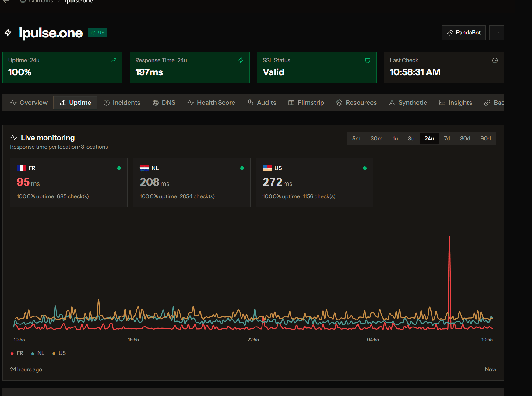Viewport: 532px width, 396px height.
Task: Click the '685 check(s)' text in FR card
Action: (x=73, y=196)
